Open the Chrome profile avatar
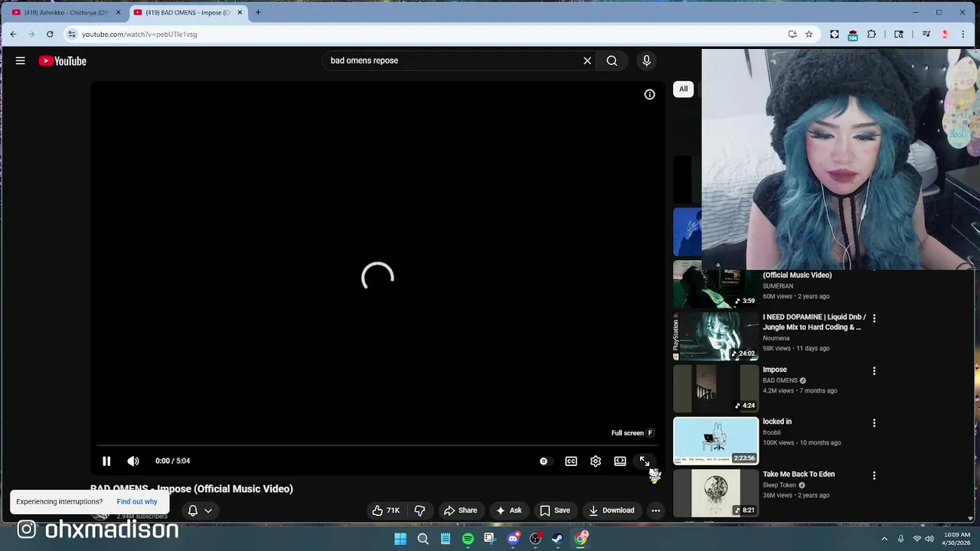Viewport: 980px width, 551px height. (945, 34)
